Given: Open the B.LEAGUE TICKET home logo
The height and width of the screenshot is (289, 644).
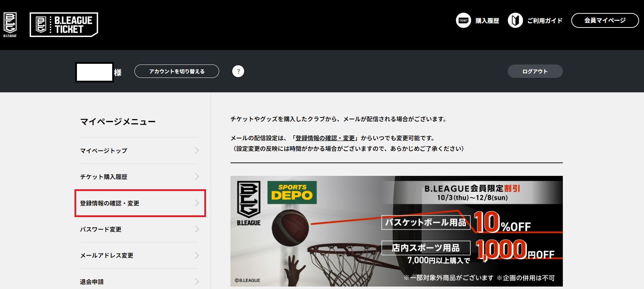Looking at the screenshot, I should [x=64, y=25].
